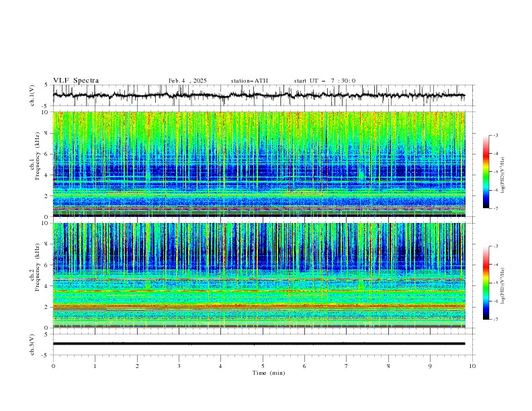Select the "ch.1 Frequency (kHz)" axis label
The width and height of the screenshot is (532, 411).
pyautogui.click(x=35, y=156)
